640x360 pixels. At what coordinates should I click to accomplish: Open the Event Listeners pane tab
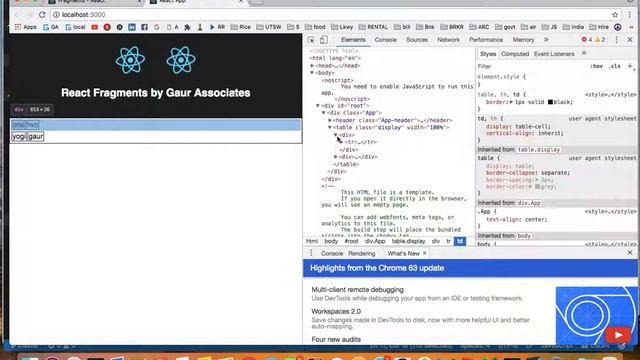(554, 54)
